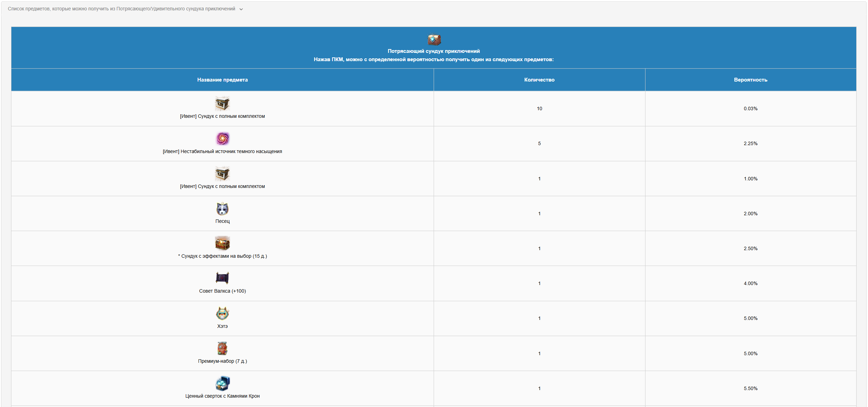Collapse the item list spoiler chevron
The image size is (868, 407).
[241, 9]
